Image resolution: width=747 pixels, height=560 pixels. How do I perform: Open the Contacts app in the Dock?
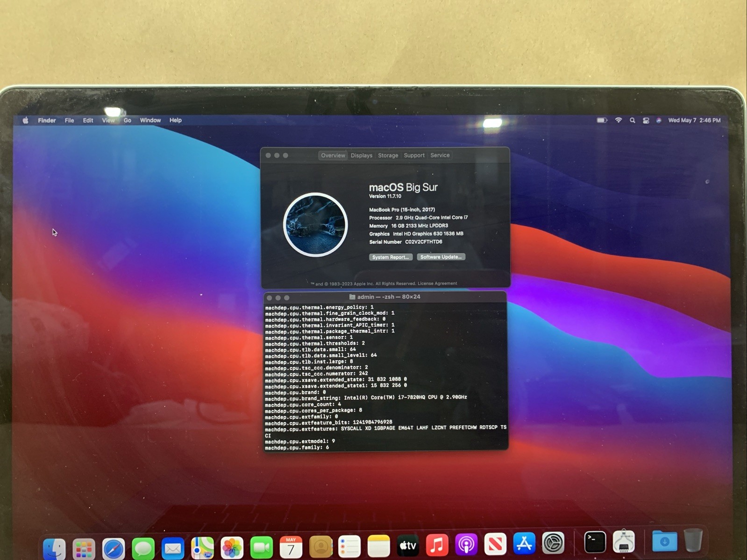[x=320, y=546]
